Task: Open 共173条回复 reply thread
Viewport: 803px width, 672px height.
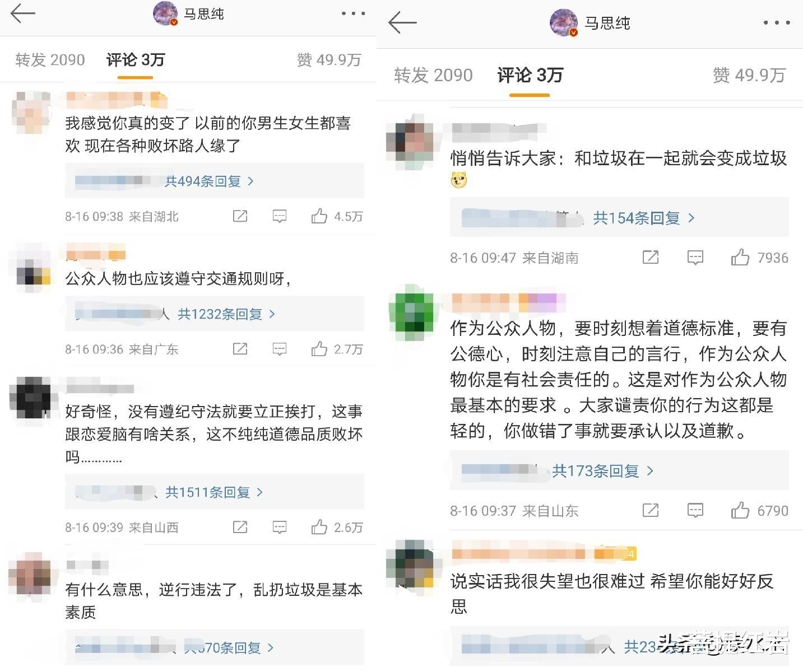Action: (603, 471)
